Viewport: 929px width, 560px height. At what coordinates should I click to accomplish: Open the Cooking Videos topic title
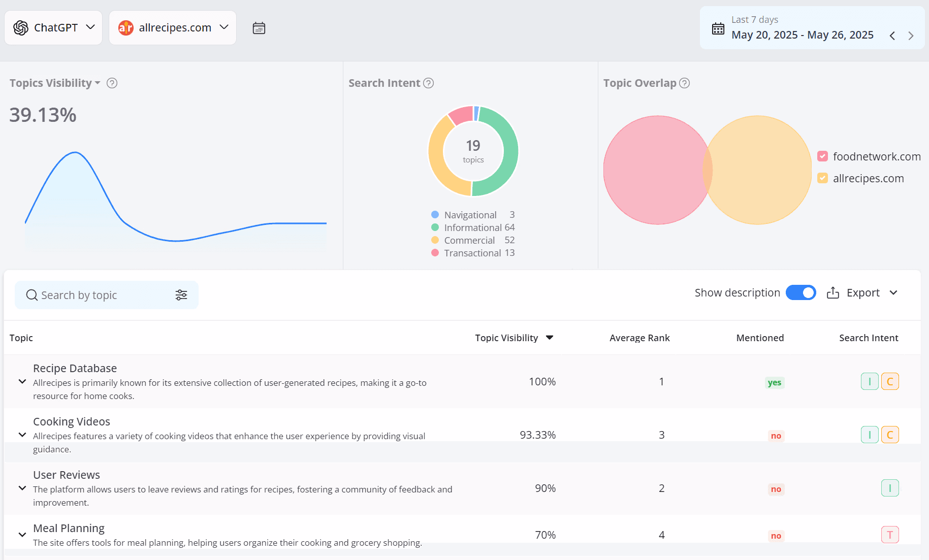click(x=72, y=421)
